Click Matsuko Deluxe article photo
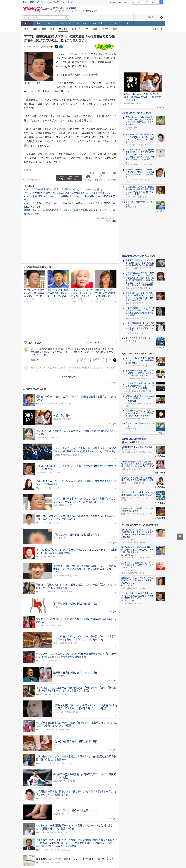 pos(39,66)
